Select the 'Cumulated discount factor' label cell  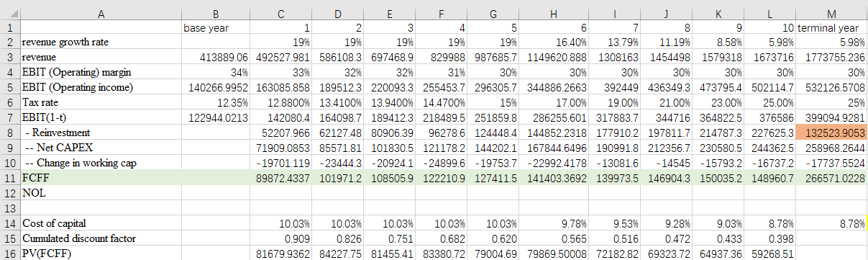(100, 238)
